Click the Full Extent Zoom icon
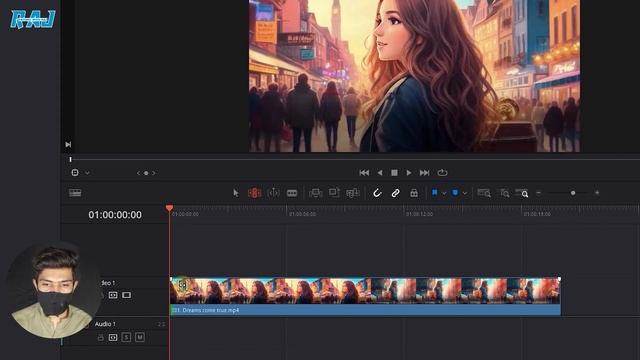Image resolution: width=640 pixels, height=360 pixels. [484, 193]
